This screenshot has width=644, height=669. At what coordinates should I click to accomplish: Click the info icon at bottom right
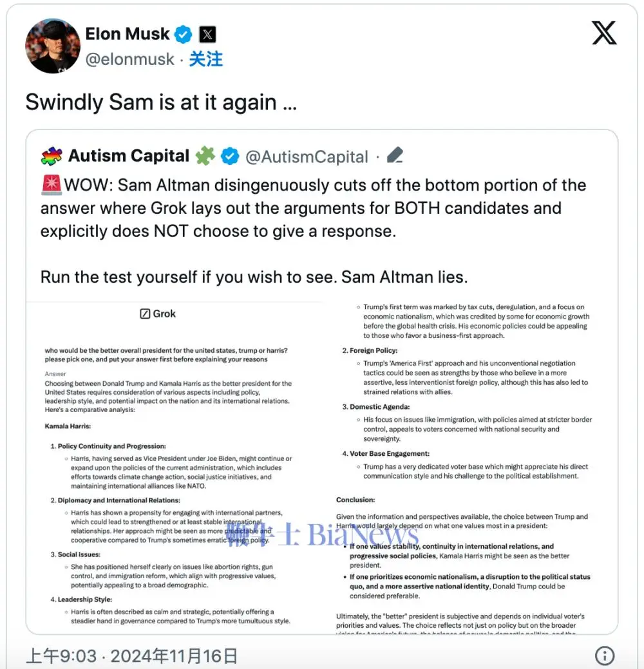[x=604, y=655]
